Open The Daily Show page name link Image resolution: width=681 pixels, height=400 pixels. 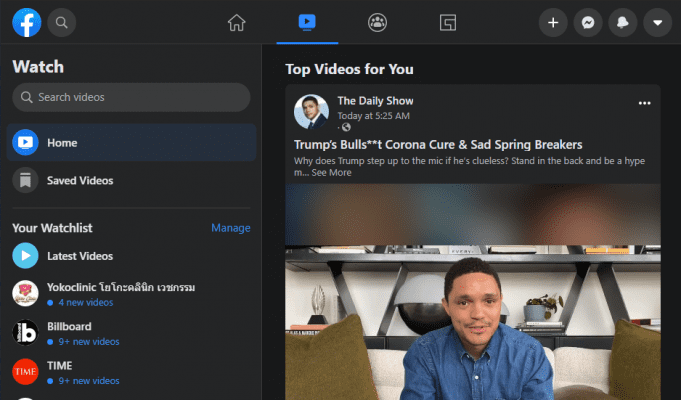pyautogui.click(x=375, y=101)
